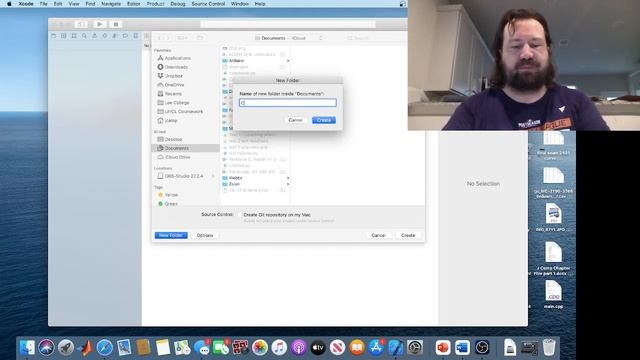Open App Store from the Dock
Screen dimensions: 640x360
point(376,348)
